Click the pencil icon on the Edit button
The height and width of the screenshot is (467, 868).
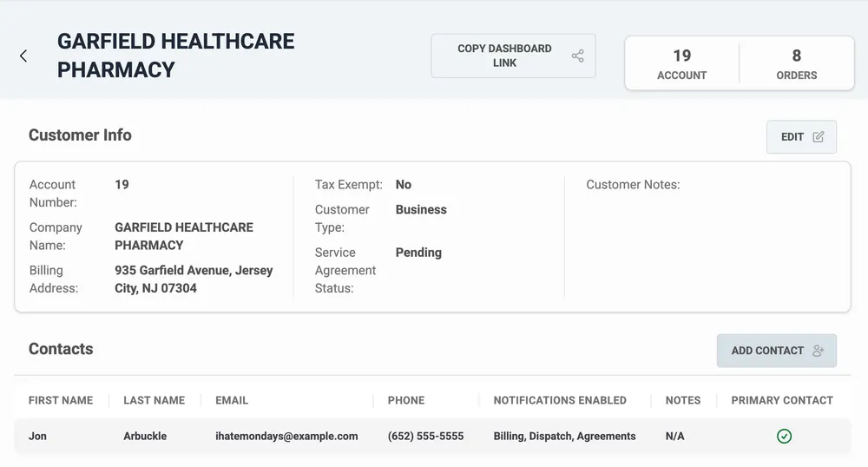818,137
